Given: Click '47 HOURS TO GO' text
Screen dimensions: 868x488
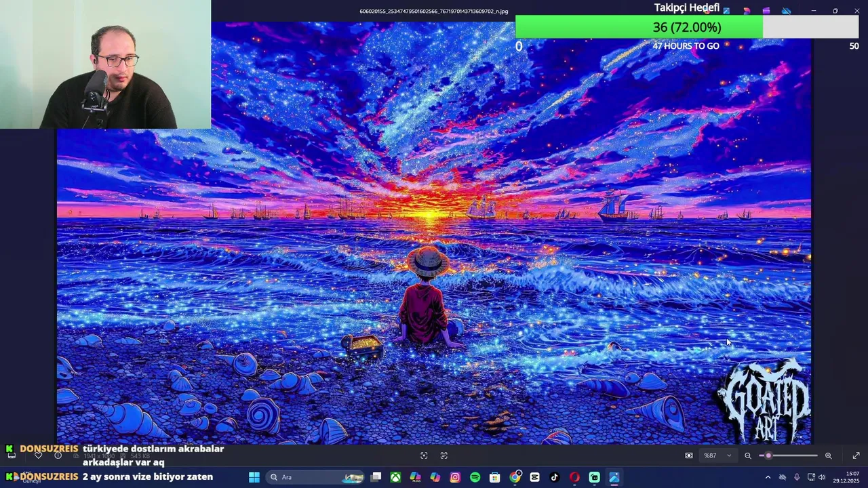Looking at the screenshot, I should coord(686,46).
